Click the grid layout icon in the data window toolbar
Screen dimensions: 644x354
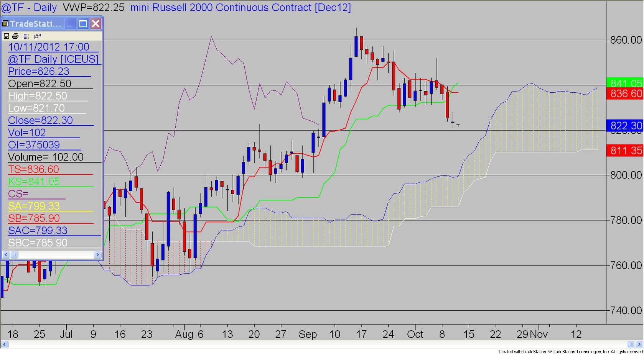pyautogui.click(x=26, y=36)
